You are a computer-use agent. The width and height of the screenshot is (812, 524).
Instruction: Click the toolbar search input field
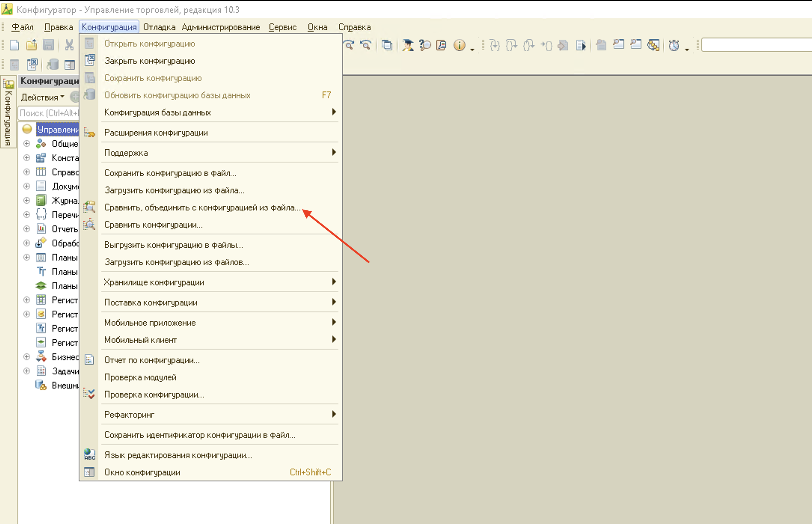tap(757, 45)
